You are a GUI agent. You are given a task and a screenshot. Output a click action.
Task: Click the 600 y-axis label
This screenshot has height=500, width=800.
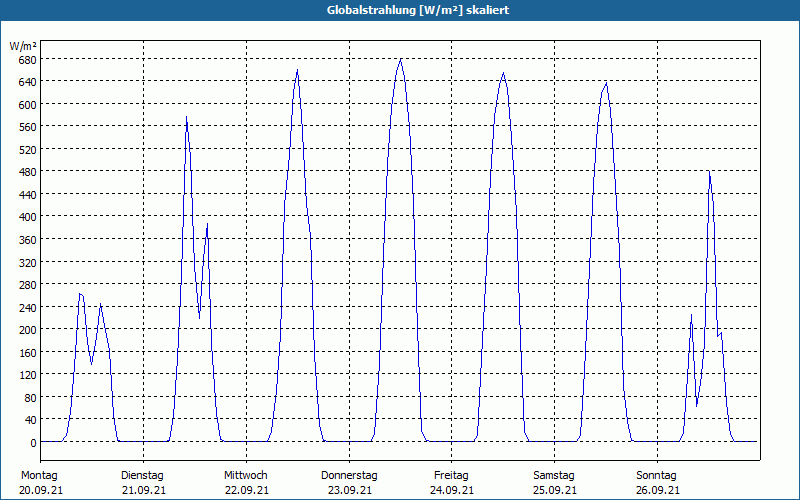(x=27, y=104)
